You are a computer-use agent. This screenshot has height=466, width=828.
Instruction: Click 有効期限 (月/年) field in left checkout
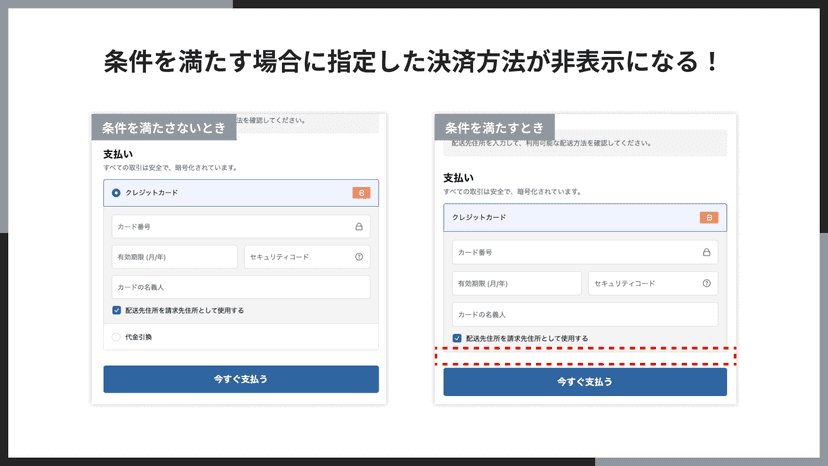tap(174, 257)
